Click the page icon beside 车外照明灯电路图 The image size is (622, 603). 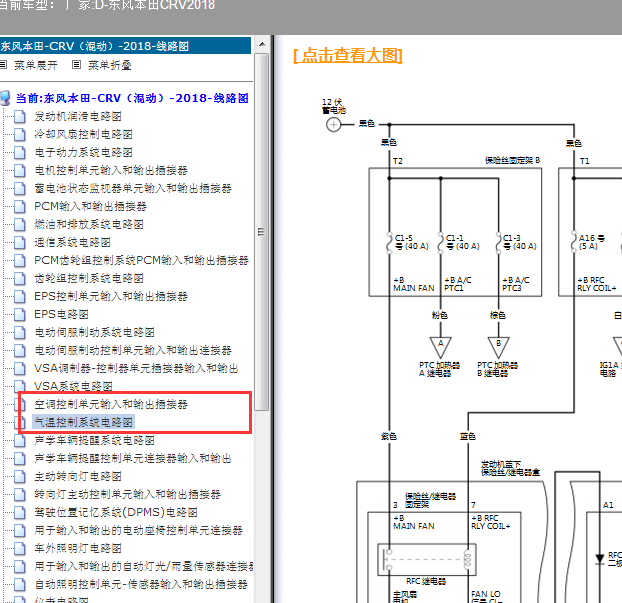[19, 549]
